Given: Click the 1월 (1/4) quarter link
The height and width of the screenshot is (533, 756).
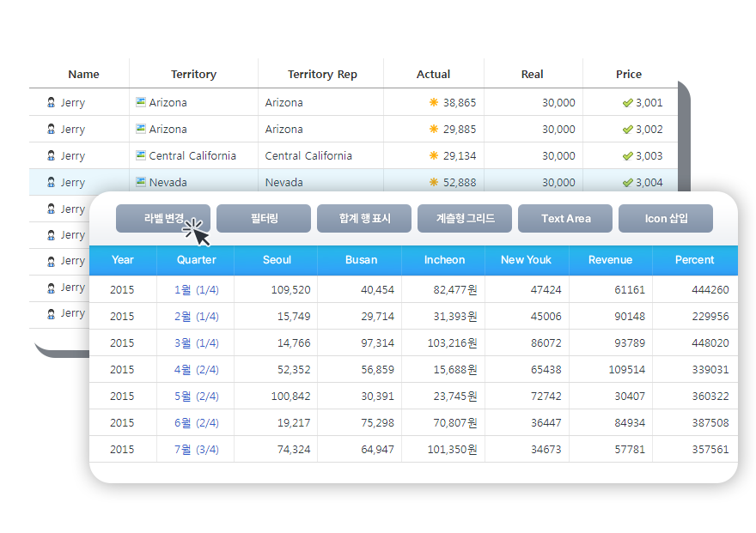Looking at the screenshot, I should pyautogui.click(x=196, y=290).
